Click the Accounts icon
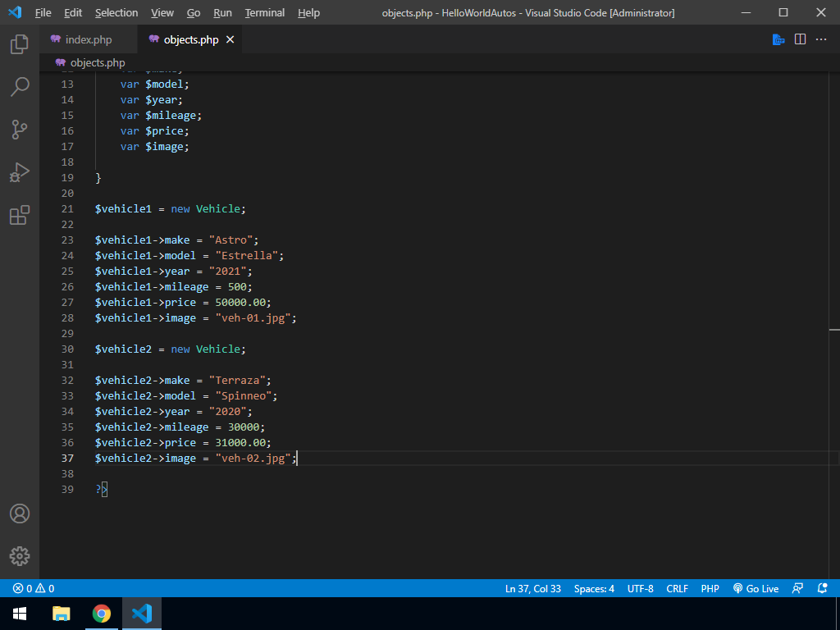The width and height of the screenshot is (840, 630). pos(20,514)
